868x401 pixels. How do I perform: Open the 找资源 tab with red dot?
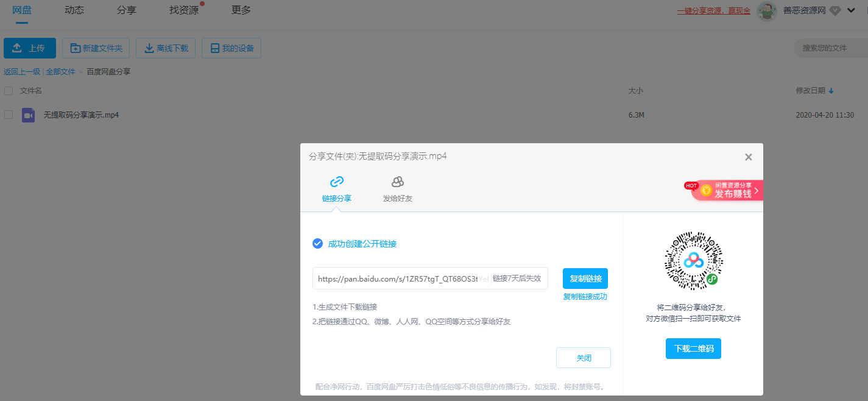[x=183, y=10]
